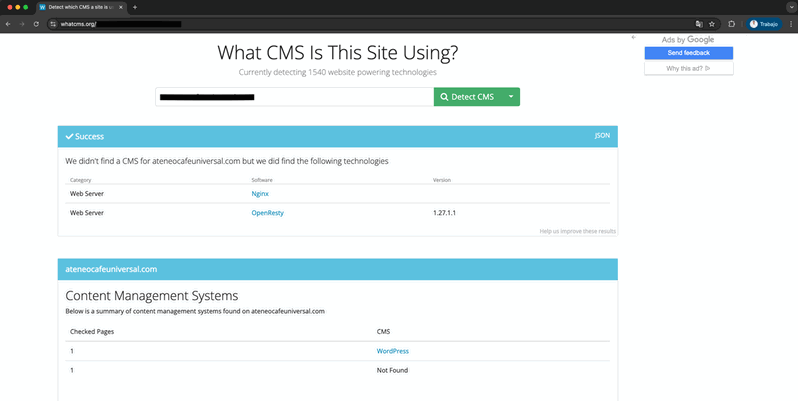Click the 'Checked Pages' column header
The image size is (798, 401).
(92, 332)
